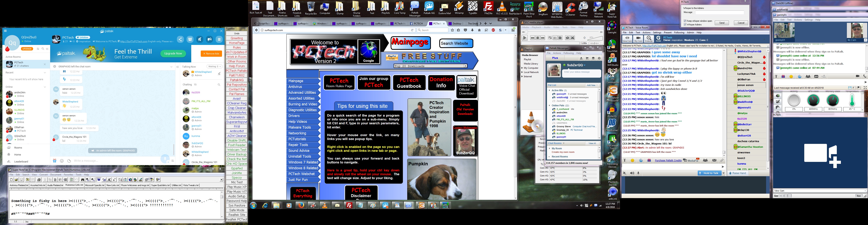
Task: Click the VLC play button
Action: (x=525, y=38)
